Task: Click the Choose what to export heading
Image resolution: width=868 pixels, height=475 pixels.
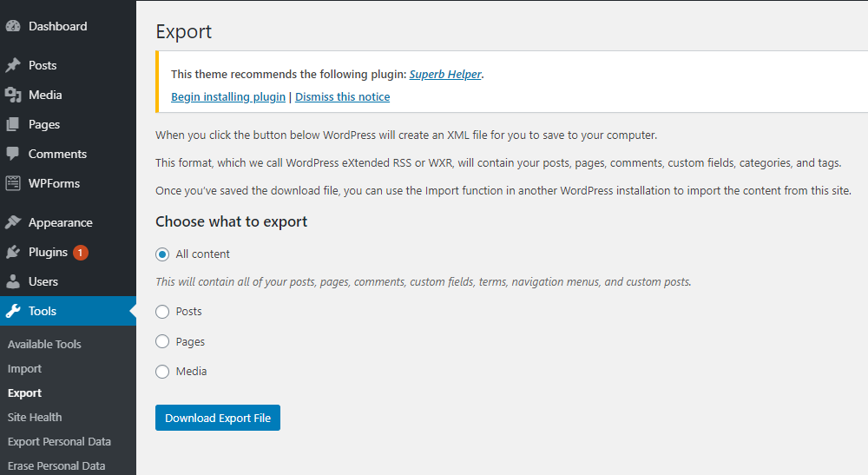Action: point(232,221)
